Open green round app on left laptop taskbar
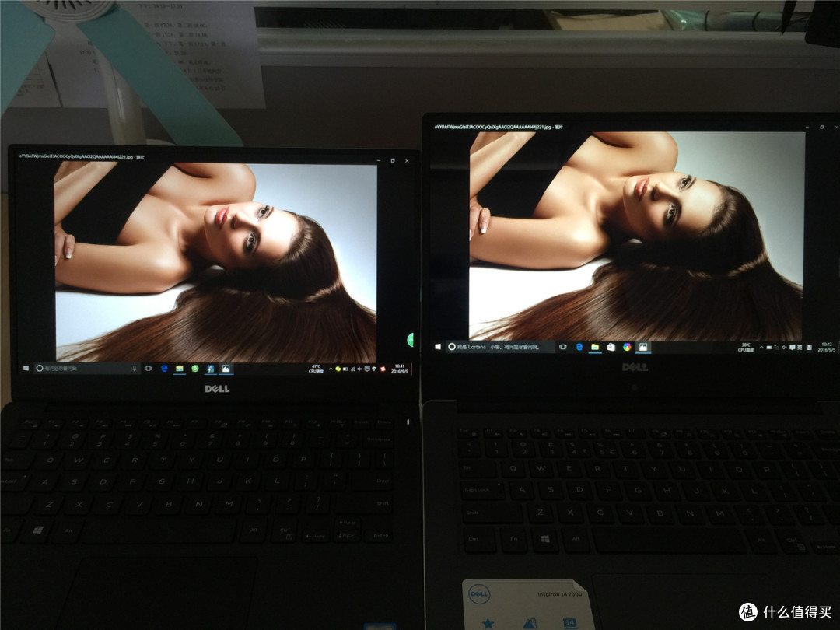 (x=195, y=369)
